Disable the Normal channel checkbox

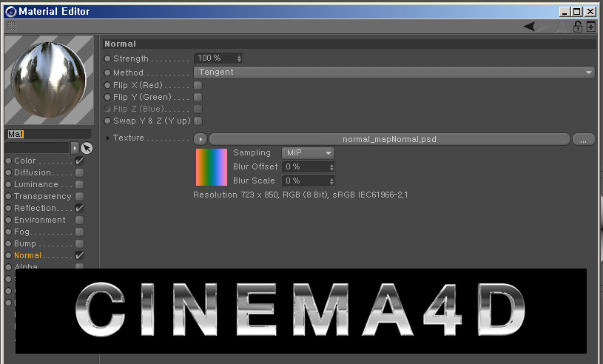(x=80, y=255)
